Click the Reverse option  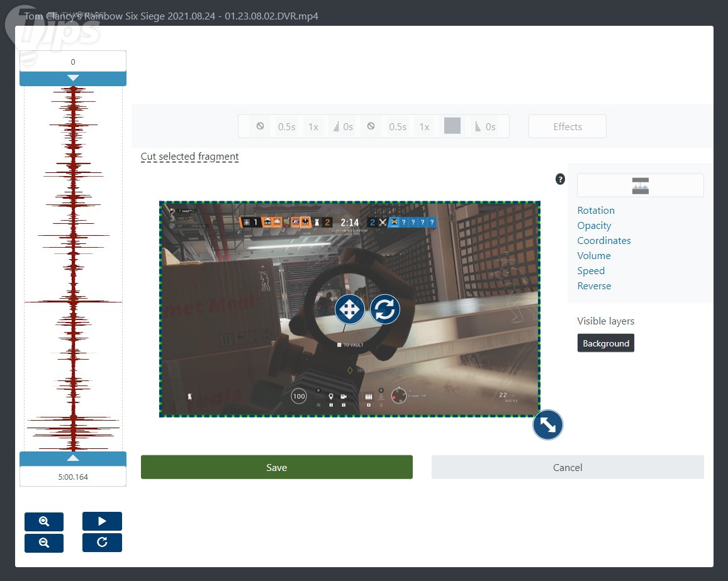[x=594, y=286]
